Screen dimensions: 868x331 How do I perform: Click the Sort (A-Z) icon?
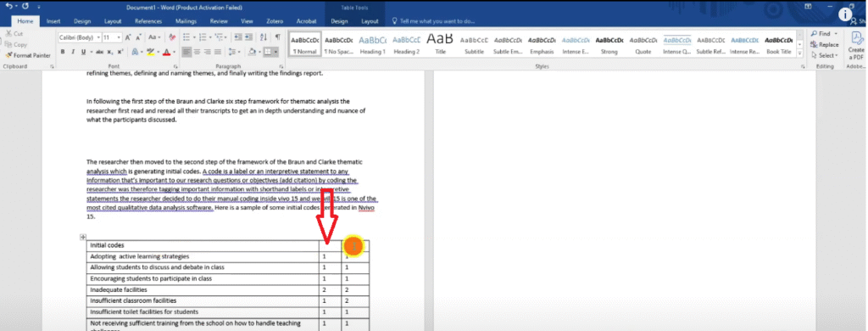point(263,37)
